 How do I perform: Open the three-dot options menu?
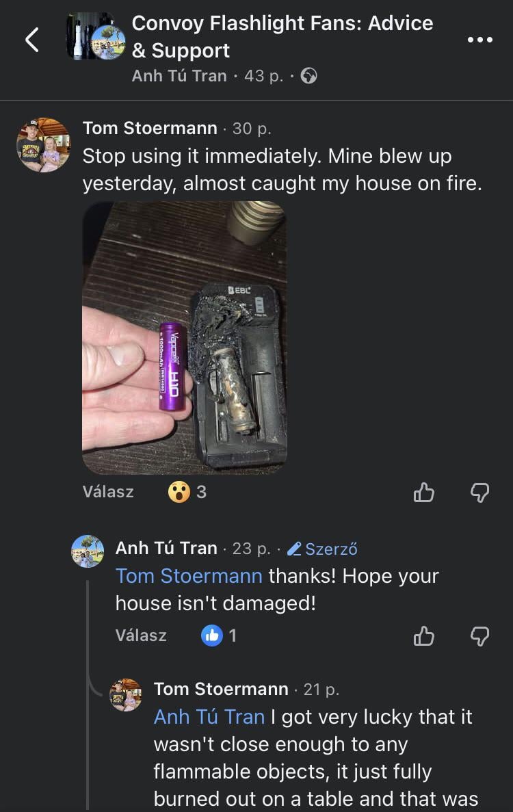pyautogui.click(x=480, y=40)
